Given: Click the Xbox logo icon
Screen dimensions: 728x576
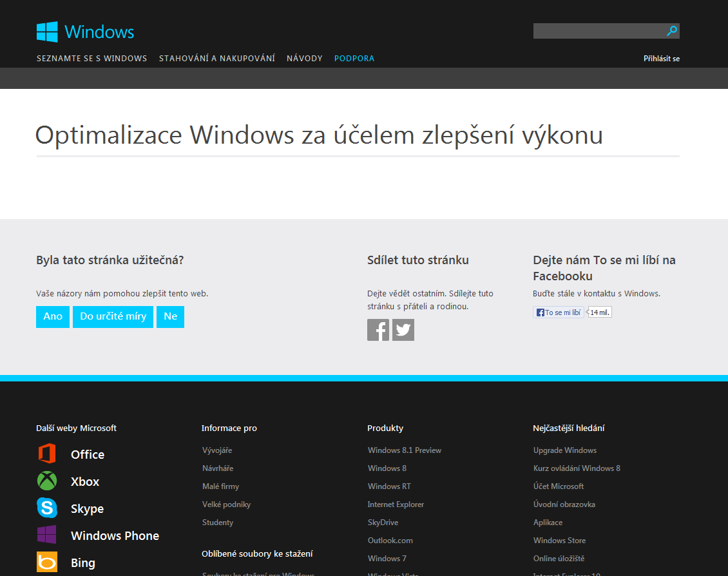Looking at the screenshot, I should (x=47, y=481).
